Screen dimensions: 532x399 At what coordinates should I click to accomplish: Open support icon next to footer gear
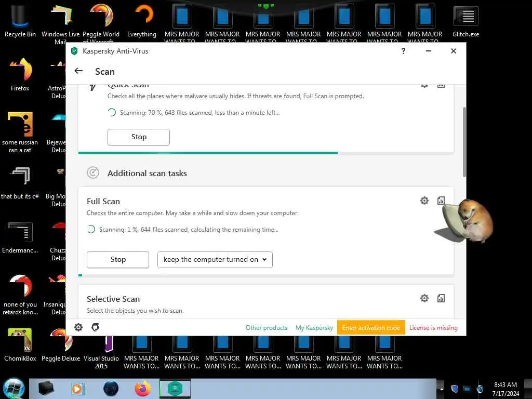pos(96,327)
